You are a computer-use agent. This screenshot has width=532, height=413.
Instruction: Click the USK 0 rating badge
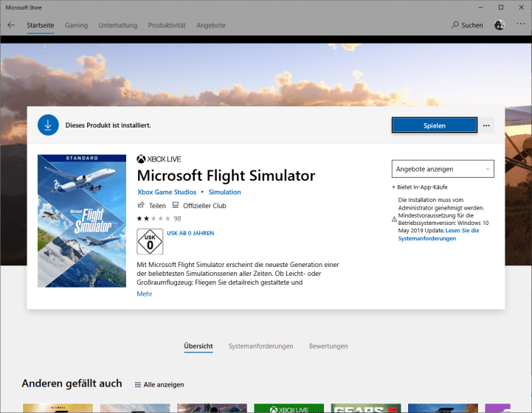pos(150,241)
